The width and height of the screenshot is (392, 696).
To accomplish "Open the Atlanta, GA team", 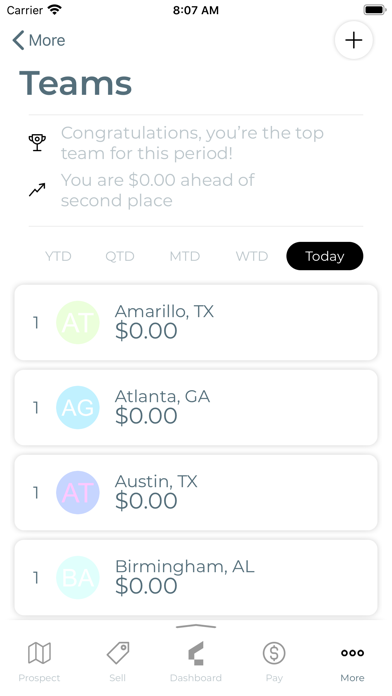I will point(196,407).
